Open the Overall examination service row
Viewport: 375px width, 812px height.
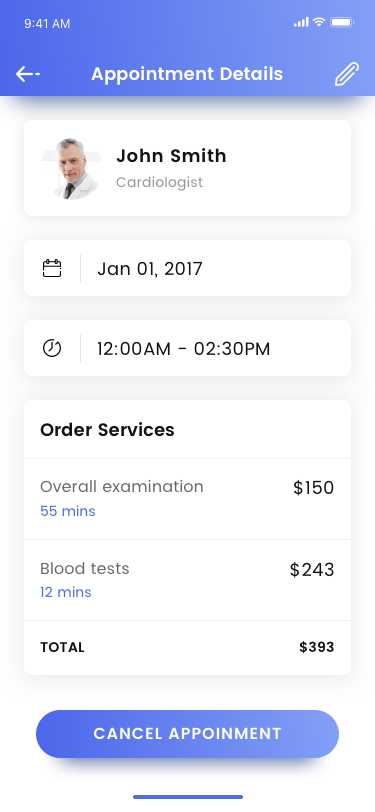(188, 499)
